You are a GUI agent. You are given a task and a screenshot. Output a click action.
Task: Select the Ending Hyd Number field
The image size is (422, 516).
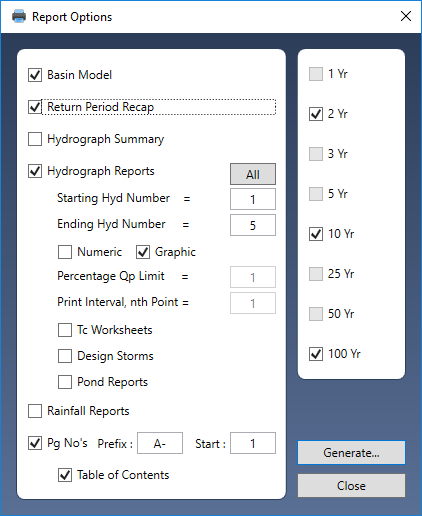pyautogui.click(x=253, y=225)
